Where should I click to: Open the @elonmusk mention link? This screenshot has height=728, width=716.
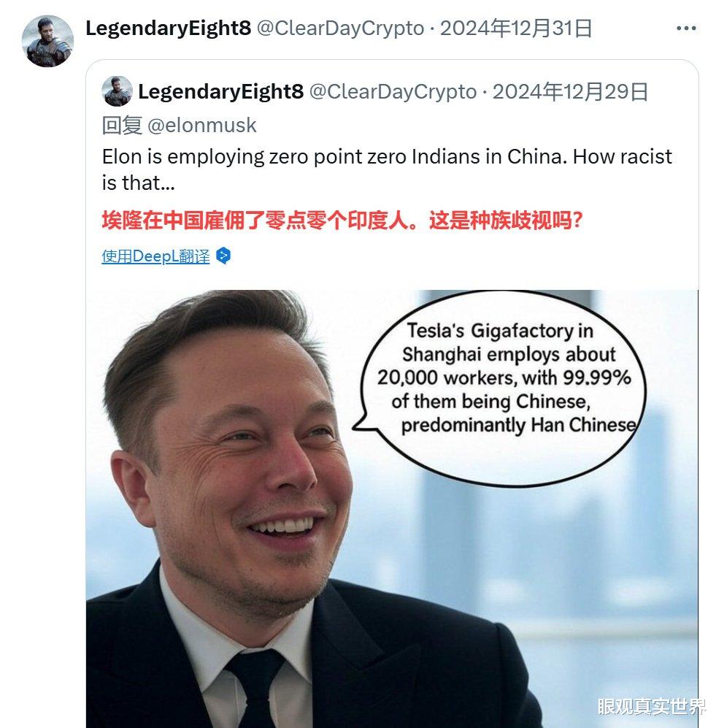[201, 126]
